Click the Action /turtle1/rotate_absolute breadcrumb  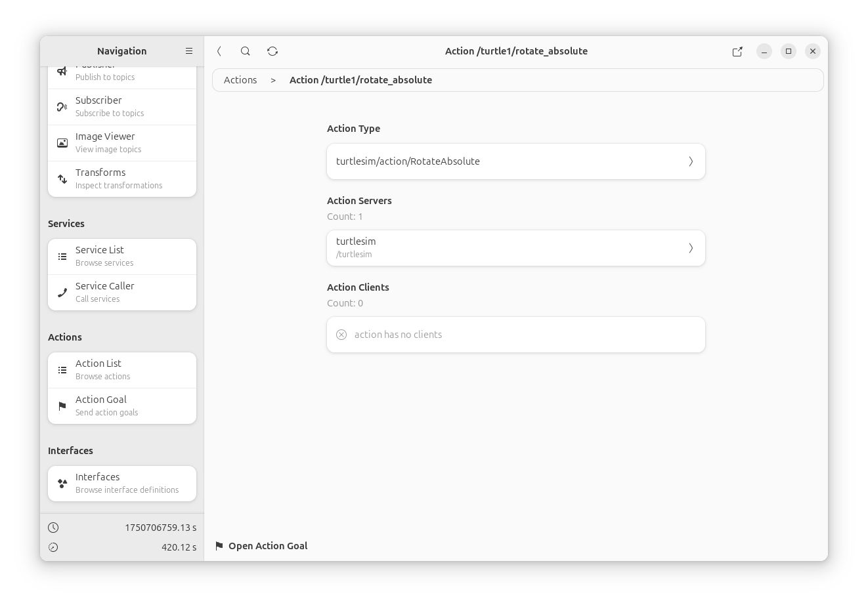(360, 80)
